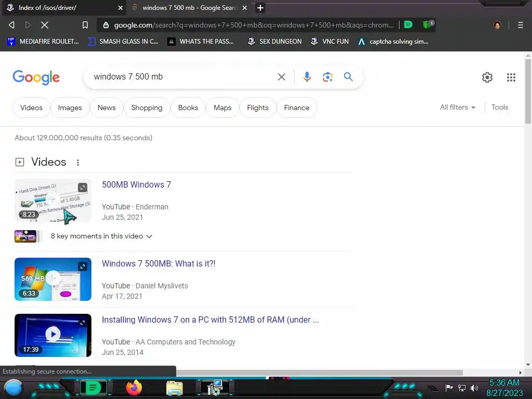Click the vertical scrollbar thumb
532x399 pixels.
point(528,91)
